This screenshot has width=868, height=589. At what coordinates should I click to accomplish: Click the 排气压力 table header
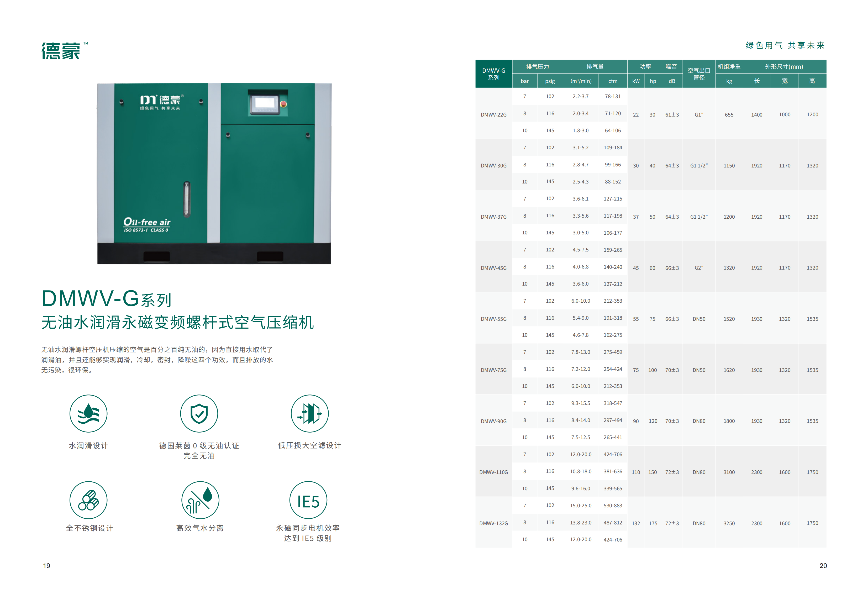pos(538,66)
